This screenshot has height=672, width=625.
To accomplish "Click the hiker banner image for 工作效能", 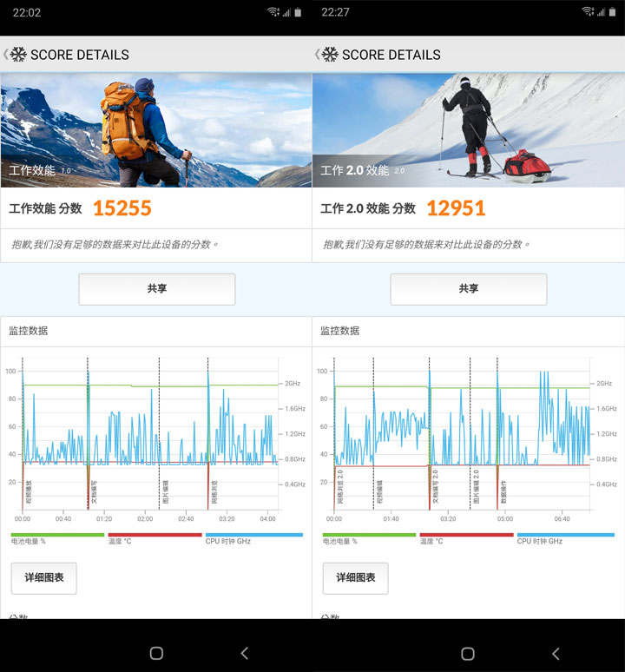I will (x=156, y=130).
